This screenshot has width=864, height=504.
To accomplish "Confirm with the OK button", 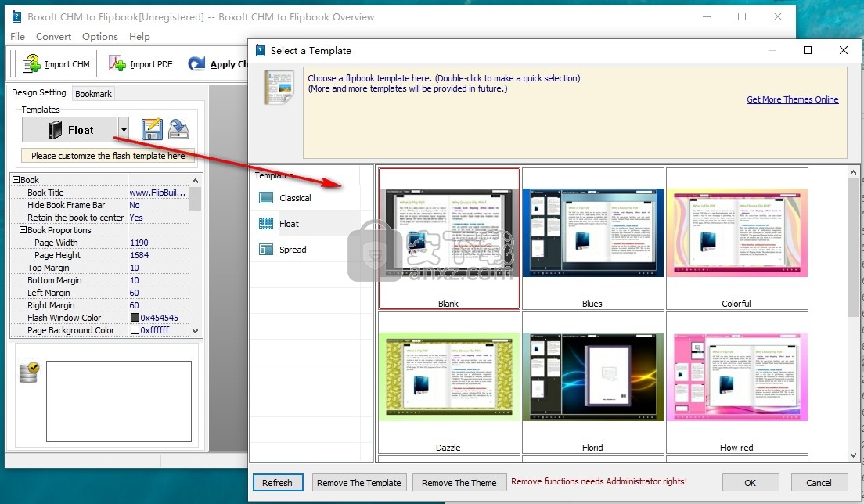I will (751, 483).
